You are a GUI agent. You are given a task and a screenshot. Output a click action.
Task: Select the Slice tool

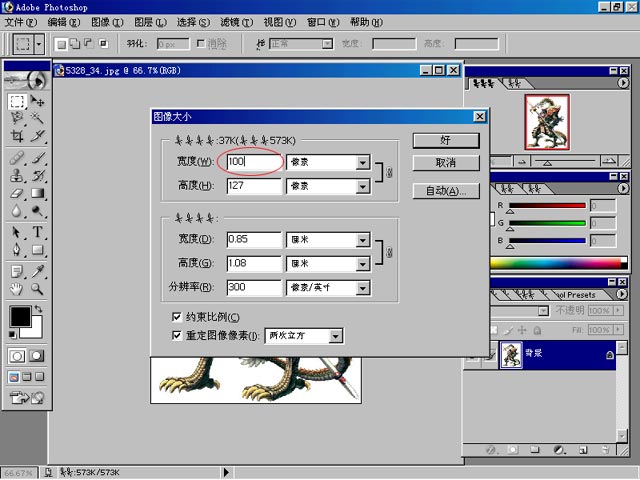tap(38, 136)
